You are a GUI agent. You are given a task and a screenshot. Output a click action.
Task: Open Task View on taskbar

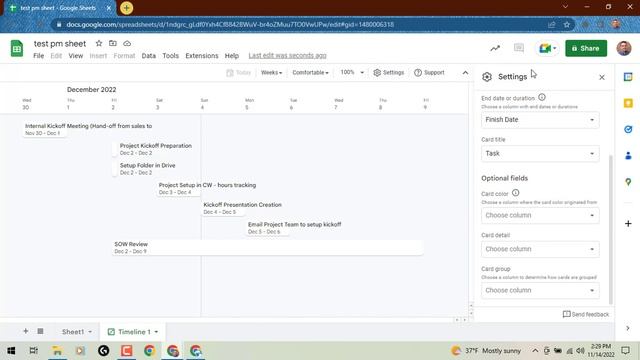tap(34, 351)
